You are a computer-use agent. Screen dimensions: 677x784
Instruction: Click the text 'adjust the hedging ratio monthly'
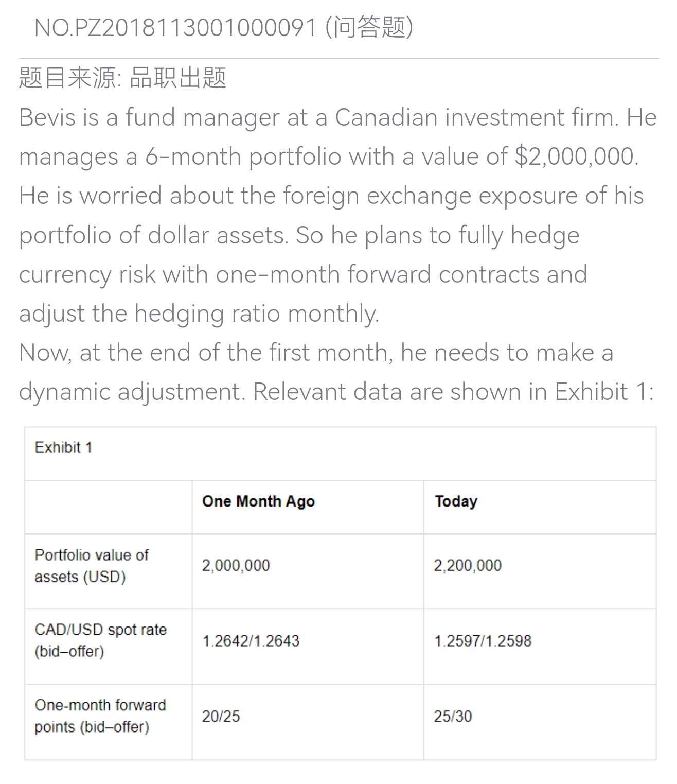coord(198,313)
